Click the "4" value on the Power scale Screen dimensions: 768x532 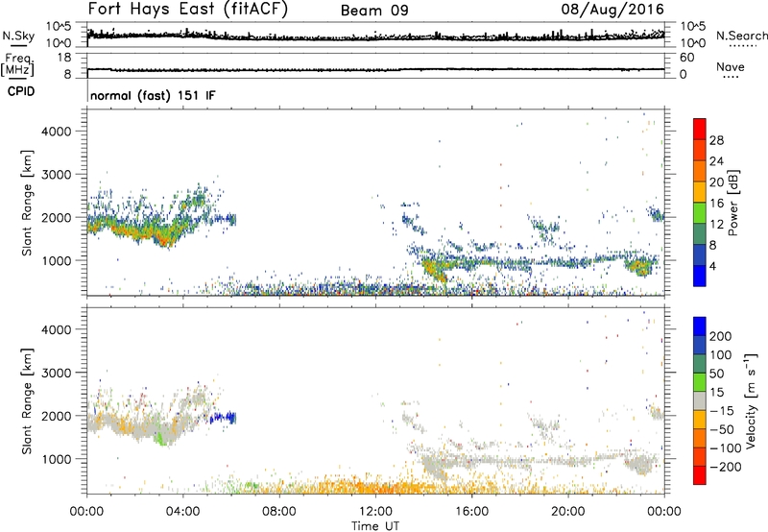pyautogui.click(x=713, y=266)
